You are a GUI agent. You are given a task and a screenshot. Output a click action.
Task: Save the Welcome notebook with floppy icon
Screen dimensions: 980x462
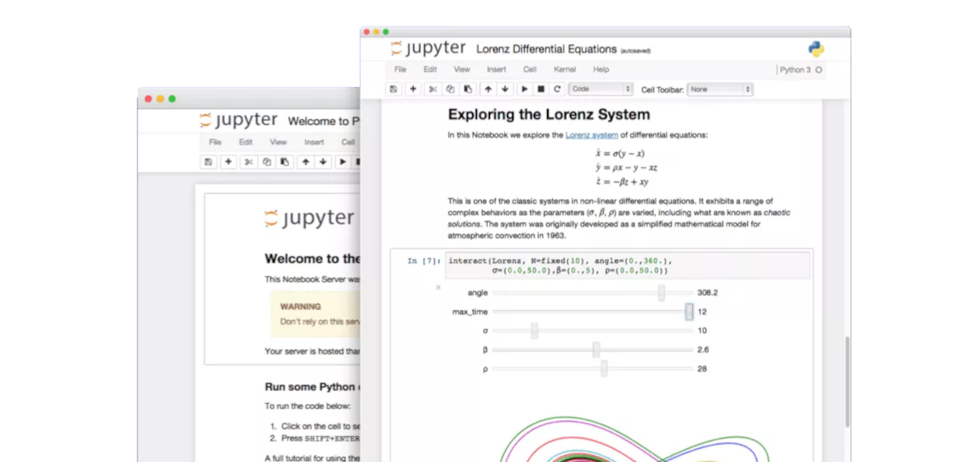[208, 162]
